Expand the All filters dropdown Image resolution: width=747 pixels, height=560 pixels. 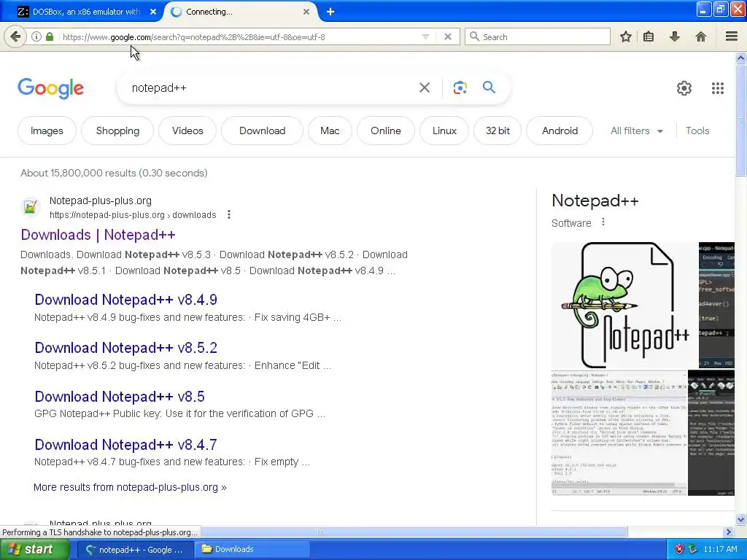pos(637,131)
